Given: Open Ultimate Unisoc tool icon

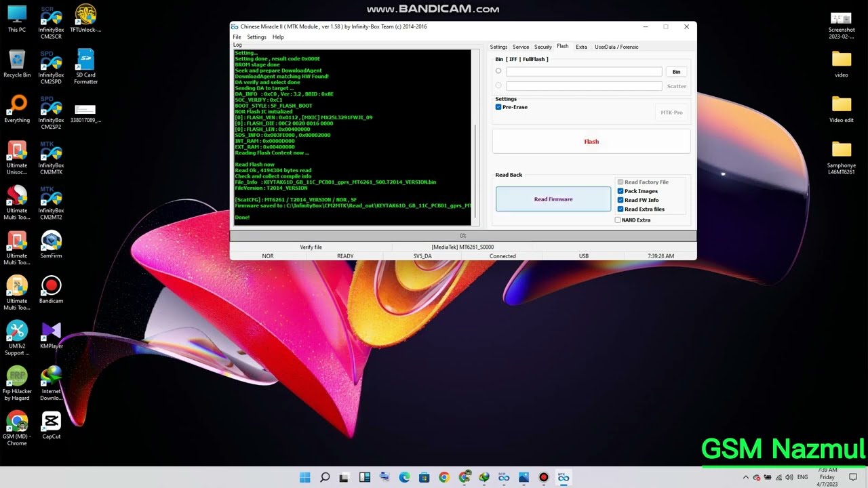Looking at the screenshot, I should pos(17,158).
